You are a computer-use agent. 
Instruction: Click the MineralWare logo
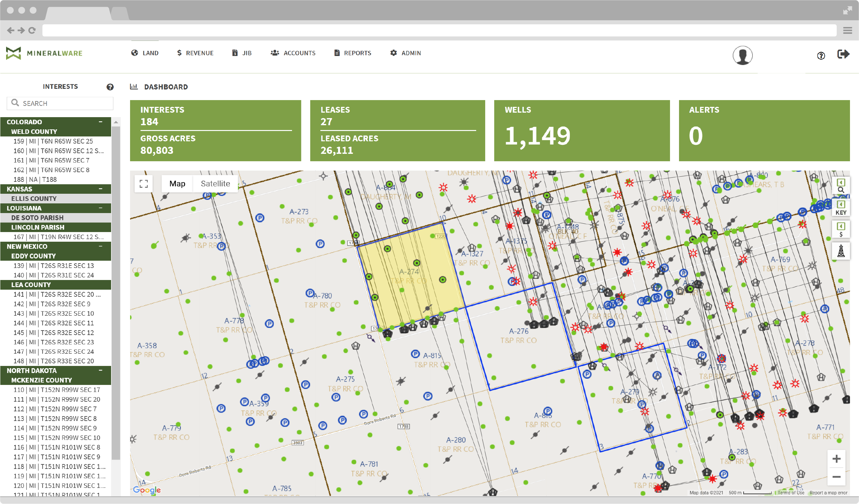pos(44,53)
